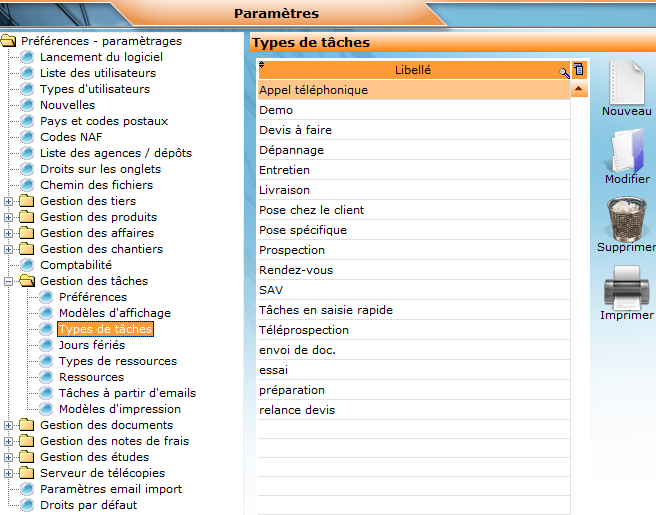Select Modèles d'affichage under Gestion des tâches
Image resolution: width=656 pixels, height=515 pixels.
pyautogui.click(x=115, y=313)
